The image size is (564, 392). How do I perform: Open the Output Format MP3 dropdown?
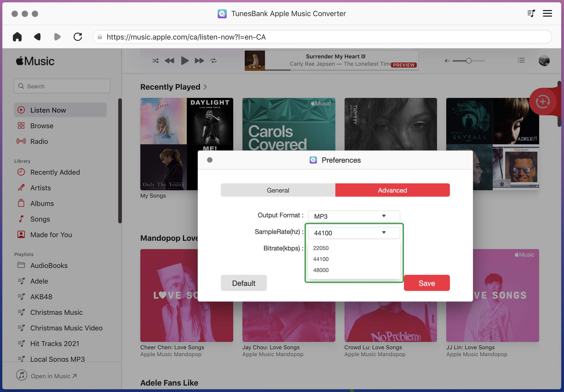354,216
